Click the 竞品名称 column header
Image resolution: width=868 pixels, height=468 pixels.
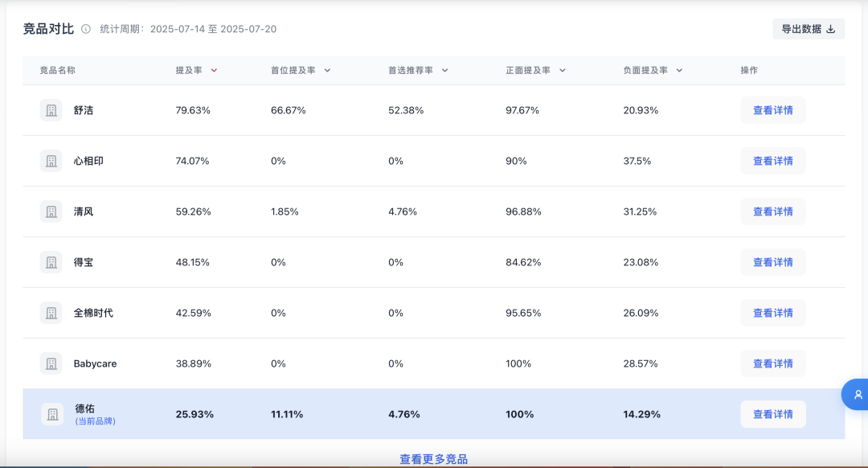pyautogui.click(x=58, y=70)
